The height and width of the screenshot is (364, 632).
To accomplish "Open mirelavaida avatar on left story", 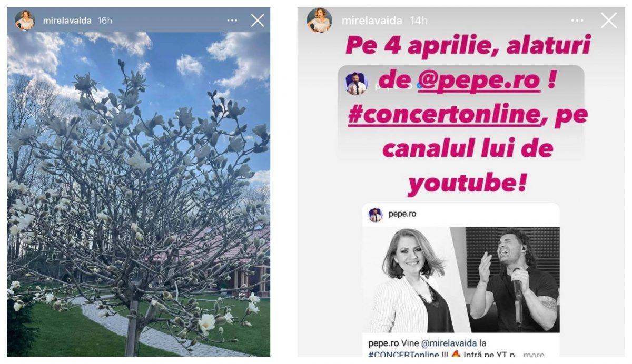I will point(25,21).
